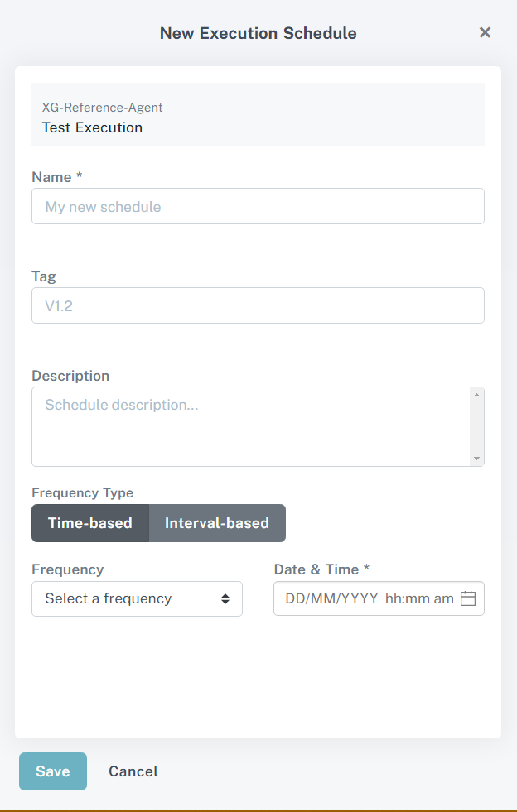Switch to Interval-based scheduling
This screenshot has width=517, height=812.
click(x=217, y=522)
